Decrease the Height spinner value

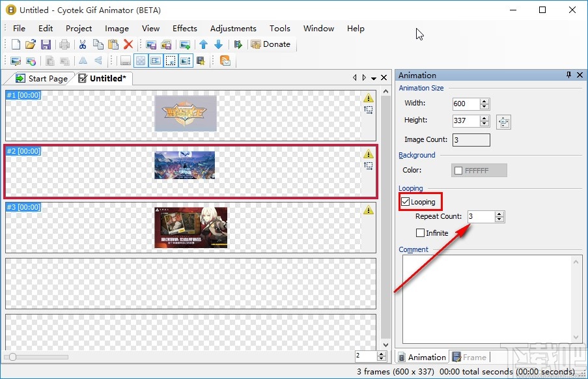(x=484, y=124)
